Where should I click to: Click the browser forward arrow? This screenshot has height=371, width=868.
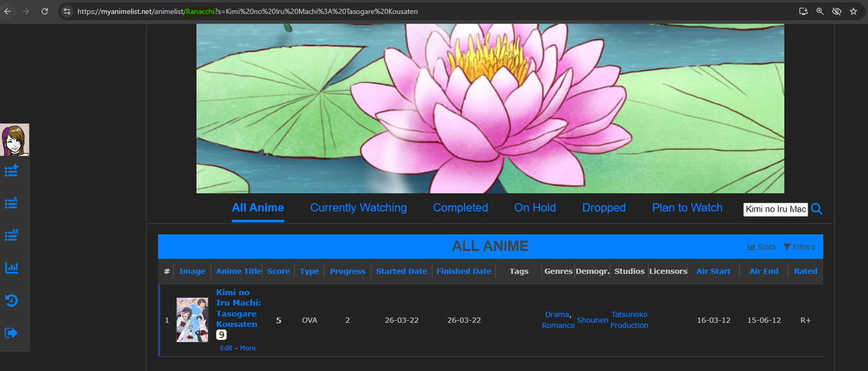pos(26,12)
